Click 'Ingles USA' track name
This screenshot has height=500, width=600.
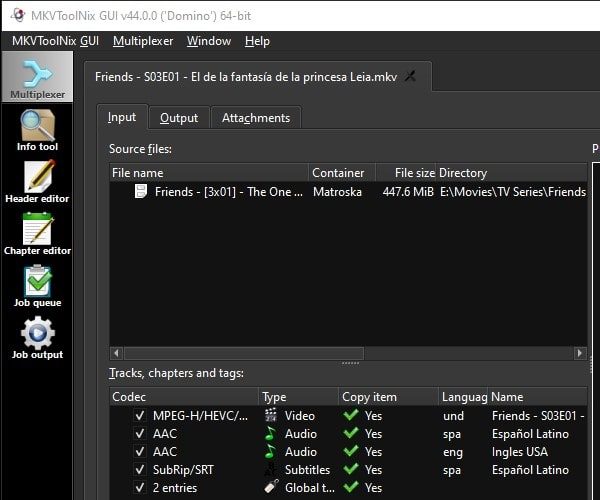[520, 452]
